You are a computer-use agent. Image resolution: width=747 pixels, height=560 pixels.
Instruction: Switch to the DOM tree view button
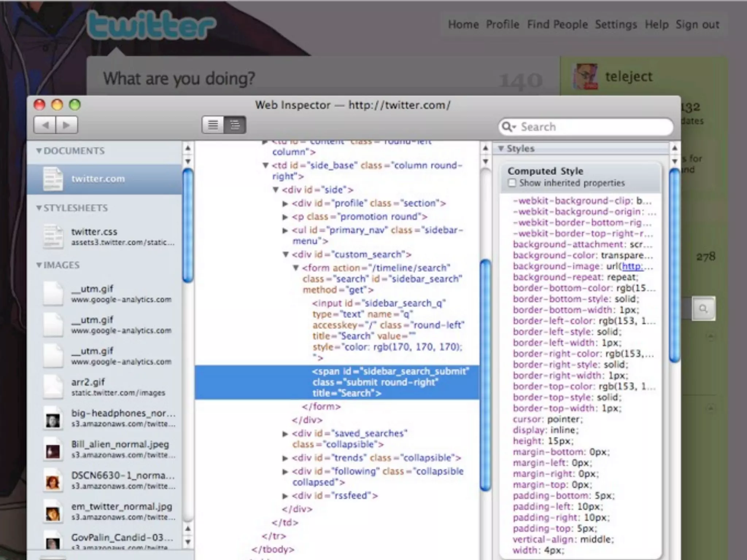click(235, 125)
